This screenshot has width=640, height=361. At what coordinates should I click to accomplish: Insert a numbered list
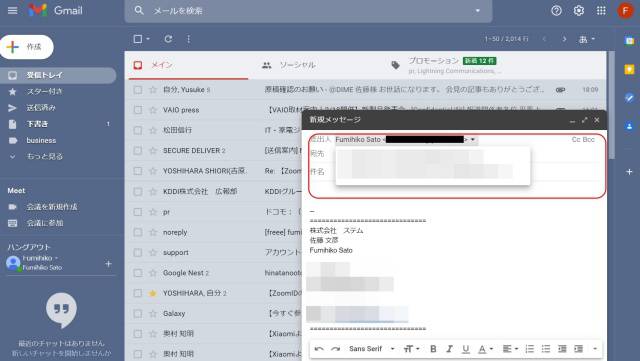tap(530, 349)
